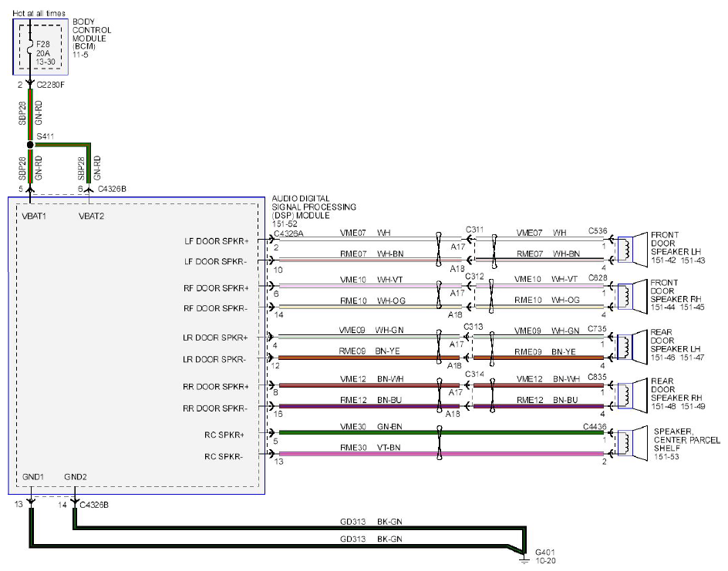Click the C314 inline connector label
This screenshot has width=728, height=571.
pos(474,374)
